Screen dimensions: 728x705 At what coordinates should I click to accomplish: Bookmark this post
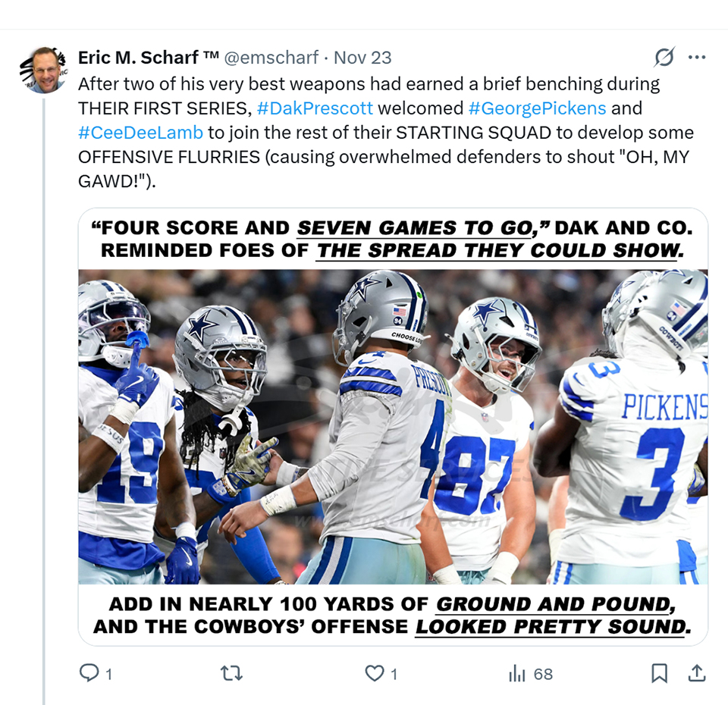click(x=659, y=672)
